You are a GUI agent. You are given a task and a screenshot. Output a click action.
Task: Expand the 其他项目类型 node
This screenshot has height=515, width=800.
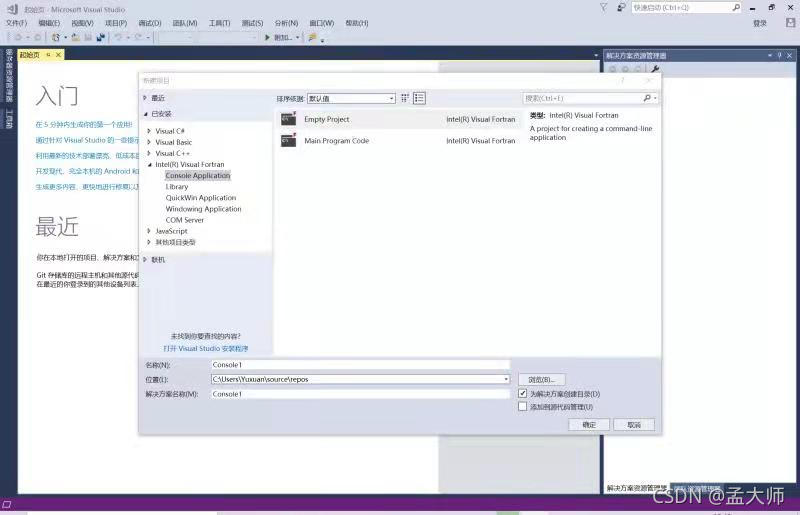click(149, 242)
